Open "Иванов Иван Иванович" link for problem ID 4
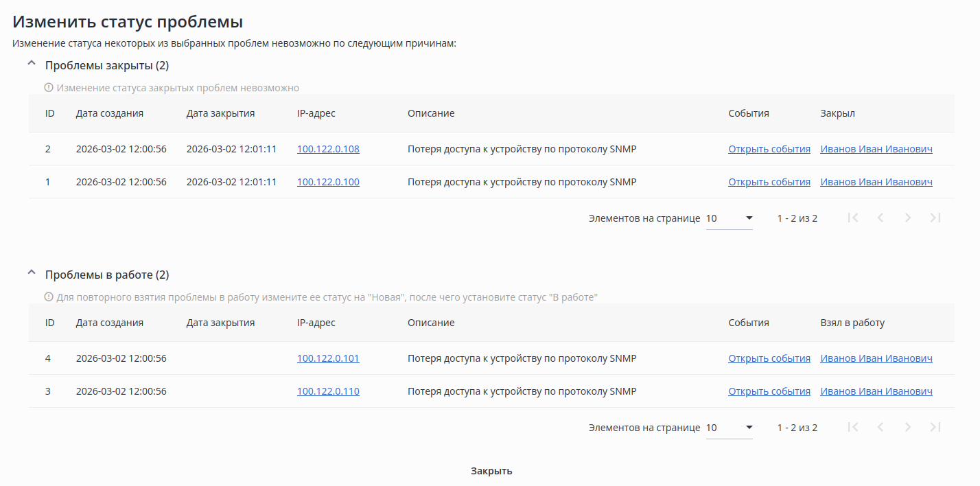 tap(876, 358)
